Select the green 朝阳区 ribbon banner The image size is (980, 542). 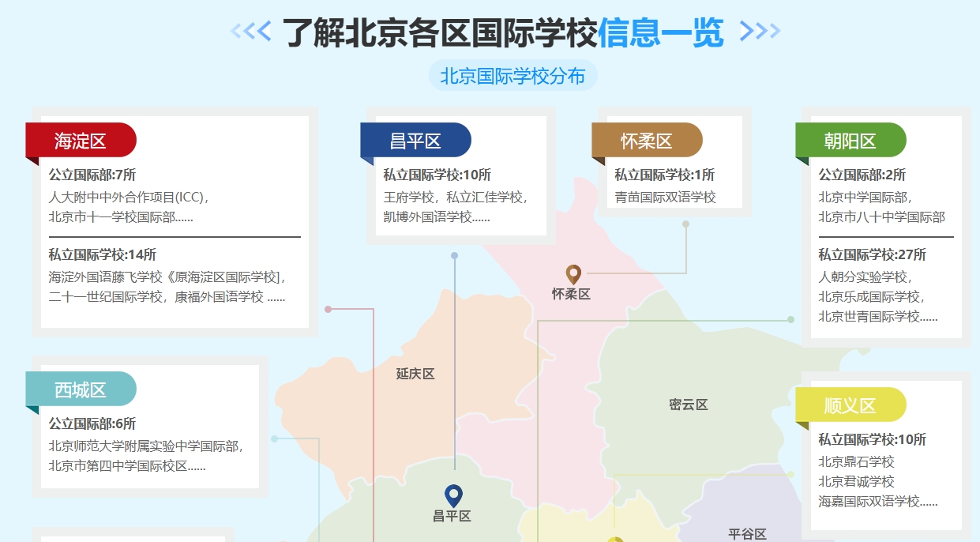[x=849, y=140]
